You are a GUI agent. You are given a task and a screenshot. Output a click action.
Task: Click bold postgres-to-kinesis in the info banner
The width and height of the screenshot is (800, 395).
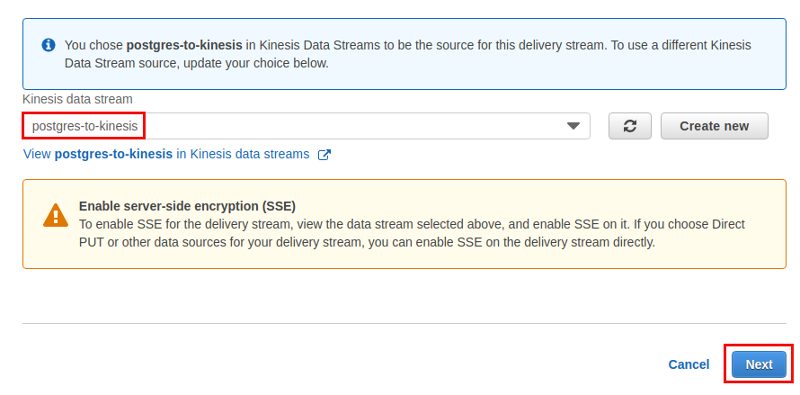coord(184,45)
